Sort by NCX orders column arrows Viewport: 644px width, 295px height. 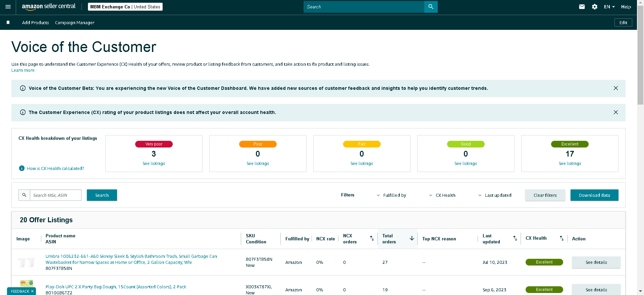click(x=372, y=238)
